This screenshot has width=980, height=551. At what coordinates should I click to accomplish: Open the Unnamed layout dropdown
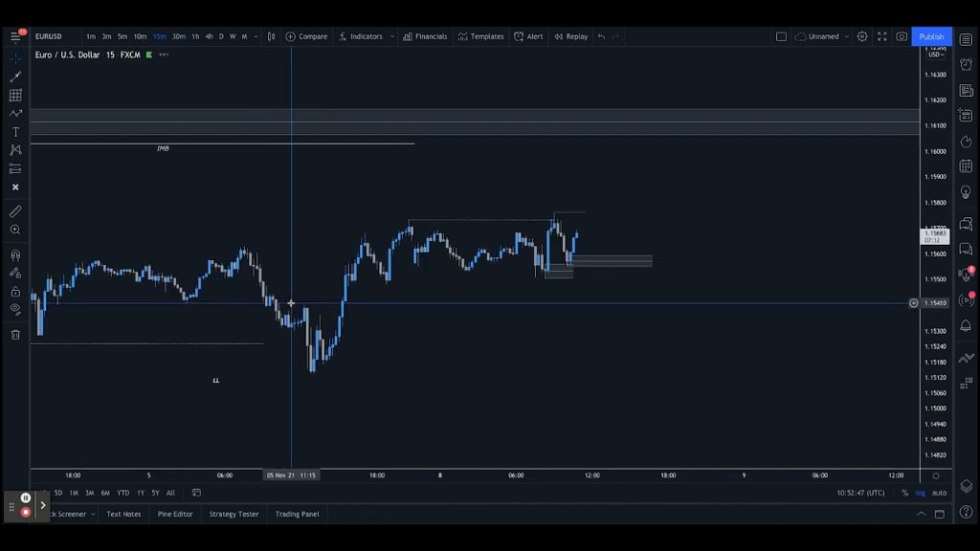pos(822,37)
